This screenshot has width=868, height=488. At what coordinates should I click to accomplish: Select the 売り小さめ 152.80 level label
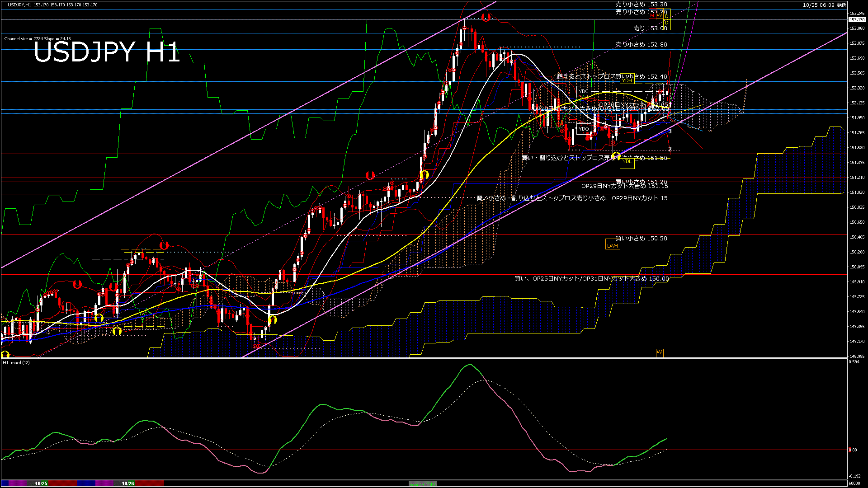click(641, 44)
